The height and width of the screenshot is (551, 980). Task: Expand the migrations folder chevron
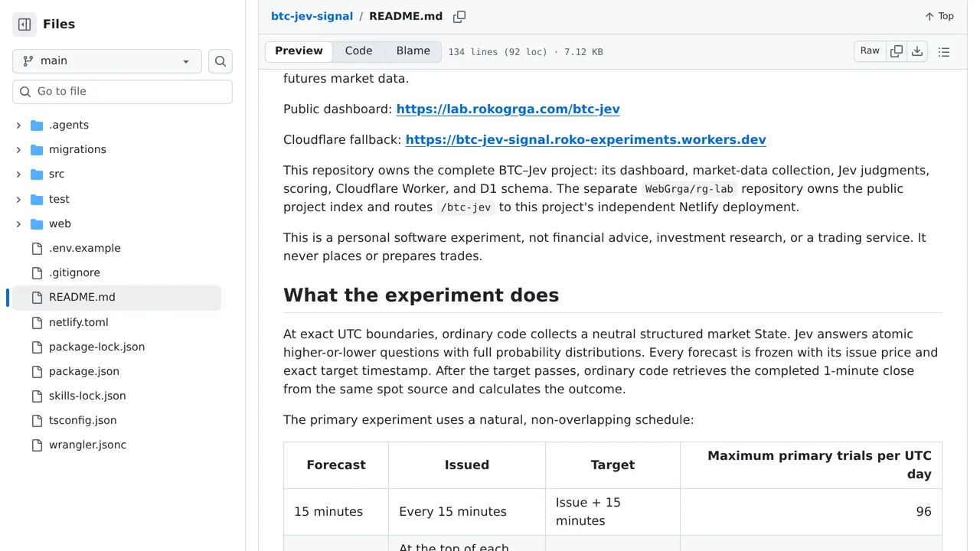(18, 150)
